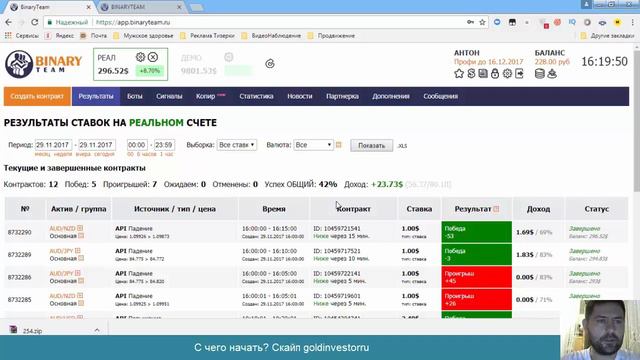This screenshot has width=640, height=360.
Task: Switch to second BINARYTEAM browser tab
Action: click(141, 7)
